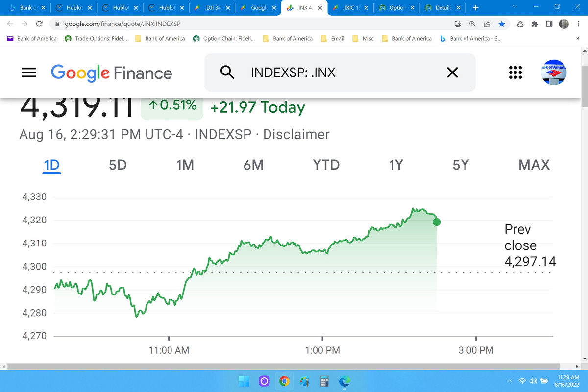
Task: Toggle the browser side panel icon
Action: pos(549,24)
